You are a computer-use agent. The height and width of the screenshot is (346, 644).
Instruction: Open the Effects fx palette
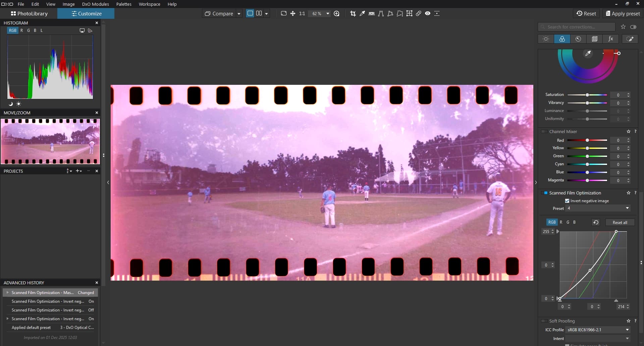[611, 39]
